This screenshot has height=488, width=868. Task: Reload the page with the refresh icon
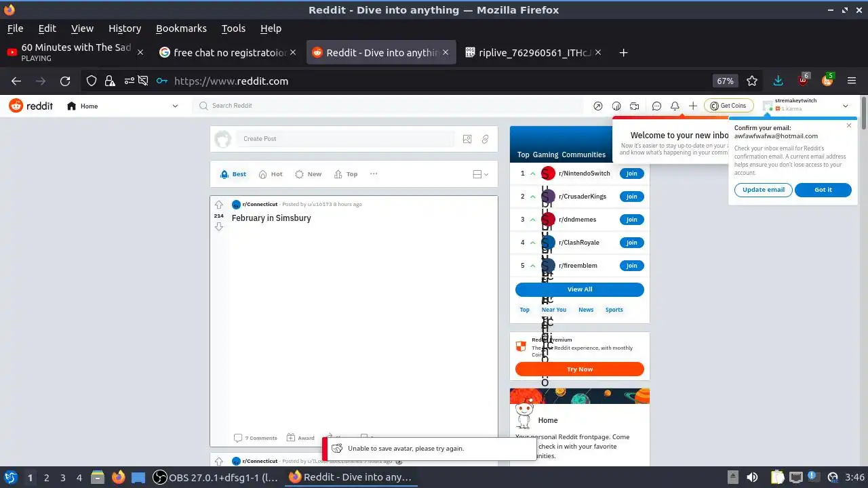[65, 81]
